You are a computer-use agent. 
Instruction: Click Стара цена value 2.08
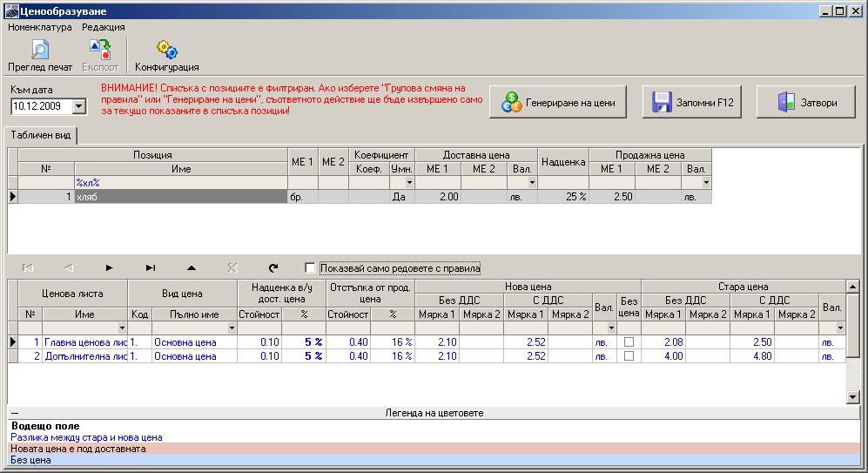[x=663, y=342]
